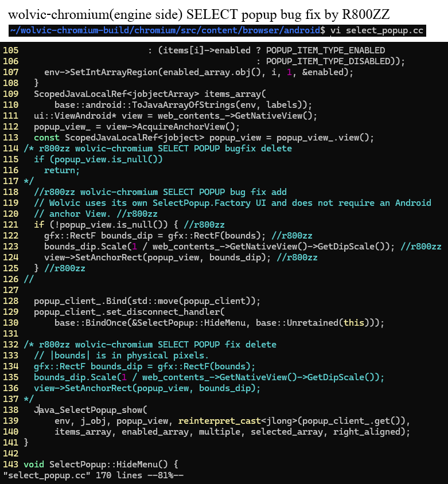
Task: Click line 115 if (popup_view.is_null())
Action: coord(98,159)
